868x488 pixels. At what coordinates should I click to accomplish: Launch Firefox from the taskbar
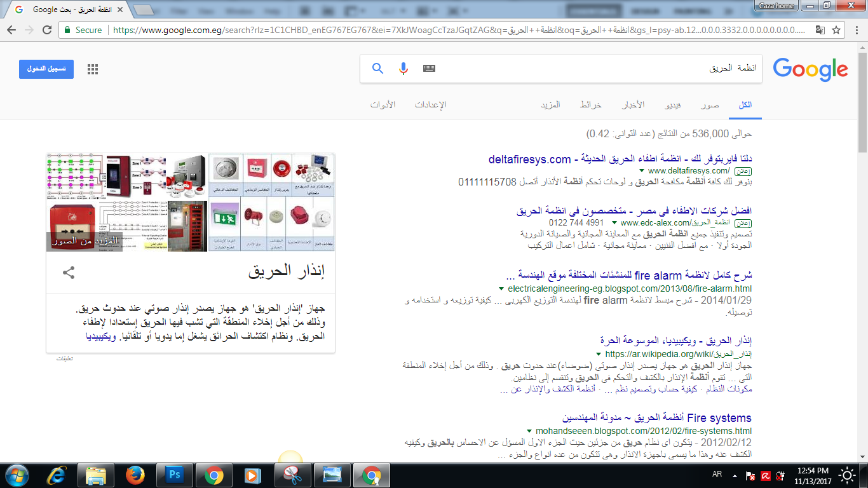[x=135, y=475]
